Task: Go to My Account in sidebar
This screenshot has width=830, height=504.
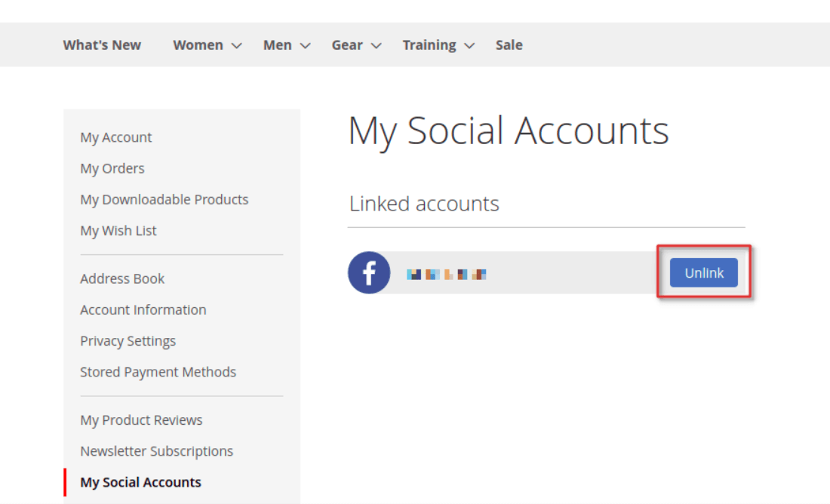Action: tap(116, 137)
